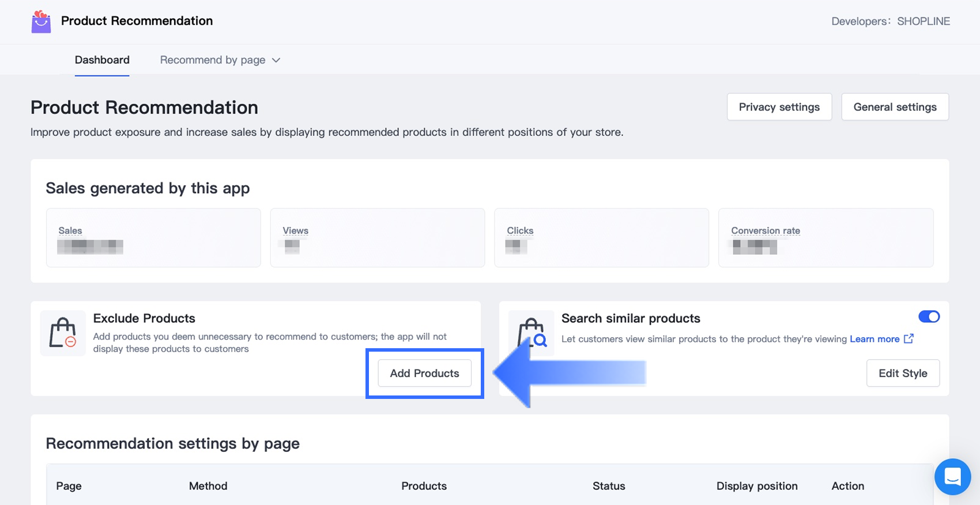Follow the Learn more link

874,339
